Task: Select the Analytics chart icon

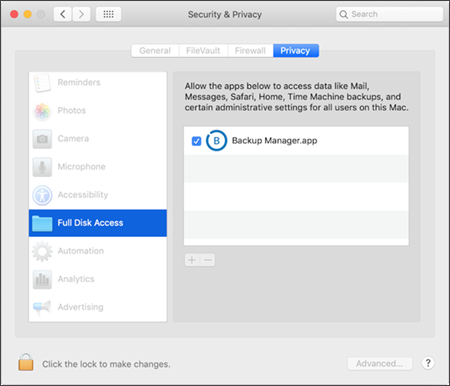Action: point(42,279)
